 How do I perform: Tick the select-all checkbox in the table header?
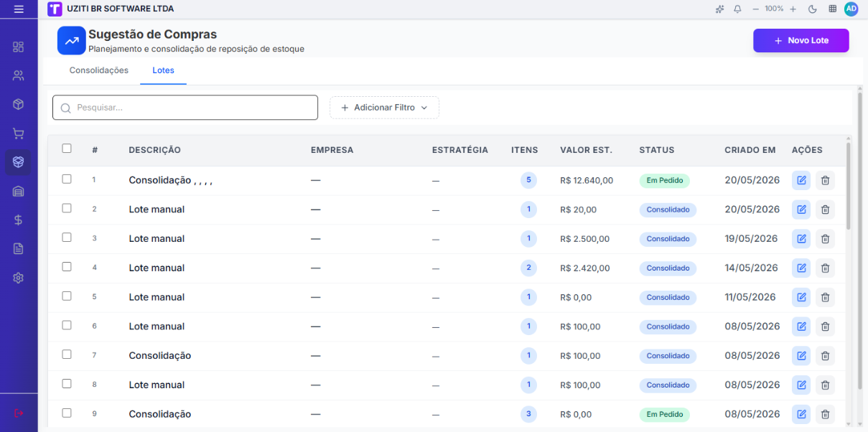(x=67, y=149)
